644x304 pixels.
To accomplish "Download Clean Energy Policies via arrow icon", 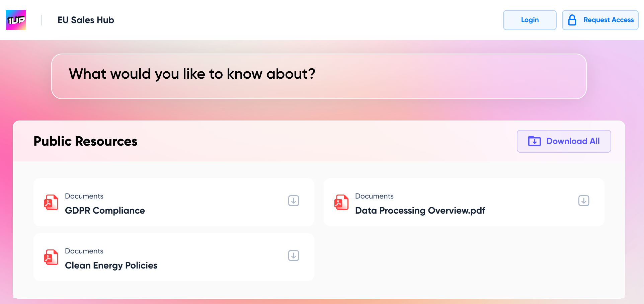I will pos(294,255).
